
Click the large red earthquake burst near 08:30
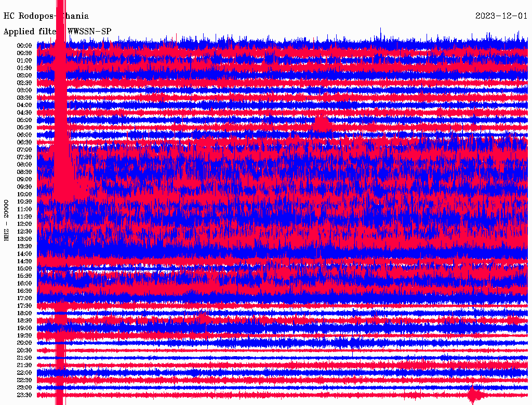point(62,171)
